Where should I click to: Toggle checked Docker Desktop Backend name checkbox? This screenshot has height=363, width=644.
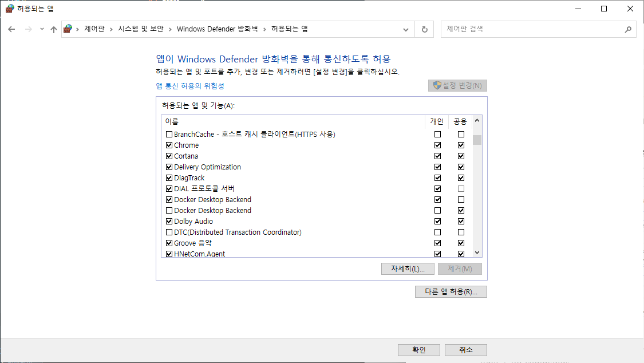click(x=169, y=200)
